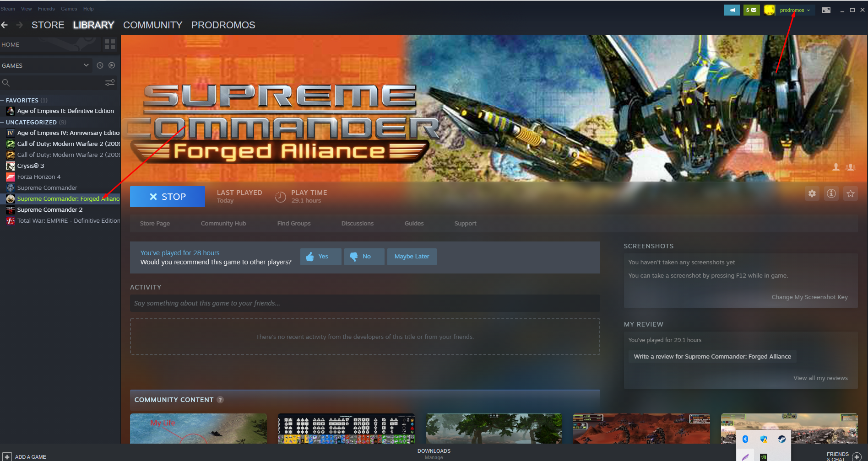Select Supreme Commander 2 in library
The image size is (868, 461).
60,209
